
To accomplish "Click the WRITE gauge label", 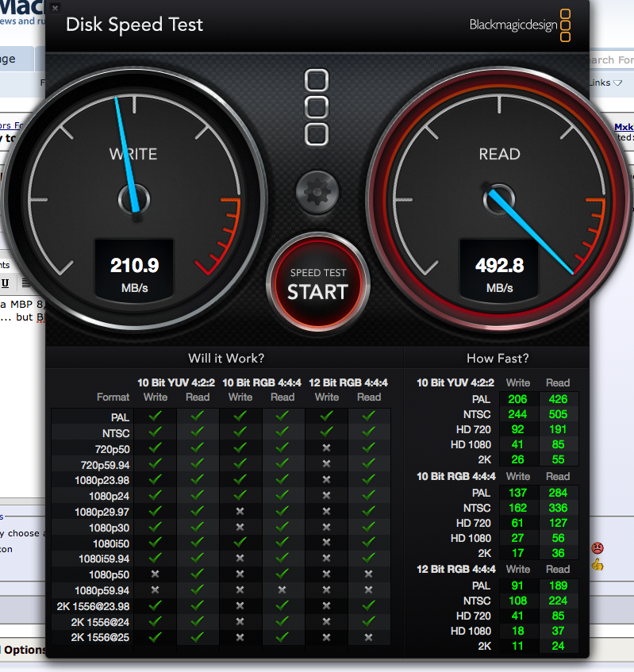I will click(133, 154).
